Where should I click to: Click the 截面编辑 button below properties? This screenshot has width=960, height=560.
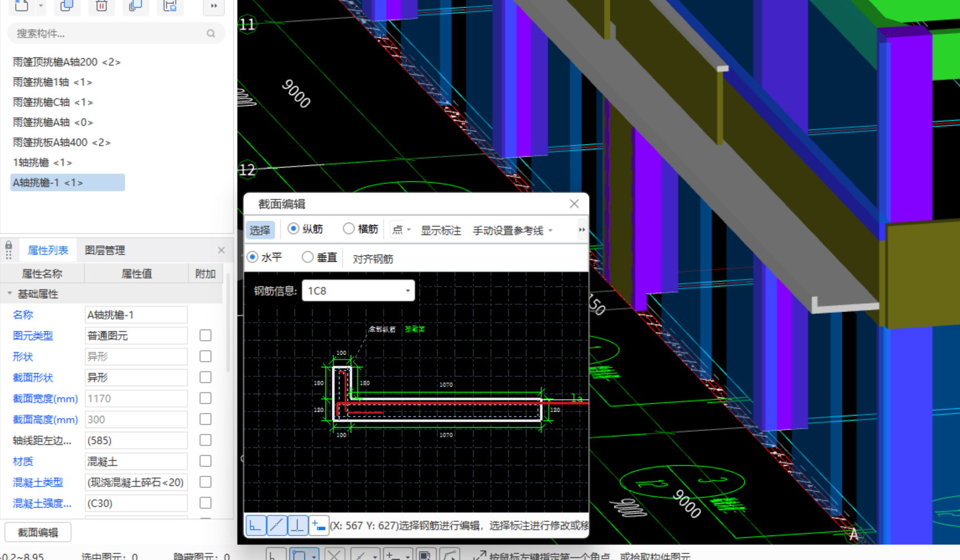click(38, 533)
